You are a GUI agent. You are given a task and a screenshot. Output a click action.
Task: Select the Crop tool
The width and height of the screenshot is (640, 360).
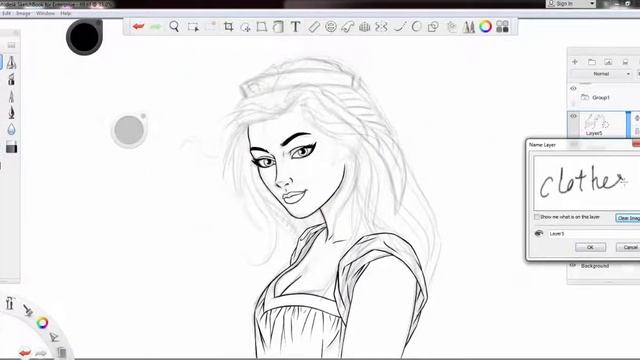229,27
